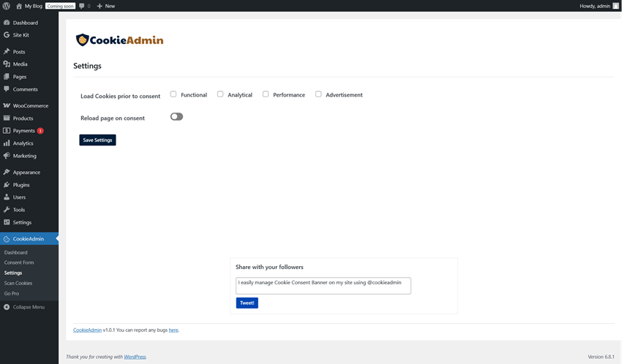Click the Tweet! button
This screenshot has width=622, height=364.
tap(247, 303)
